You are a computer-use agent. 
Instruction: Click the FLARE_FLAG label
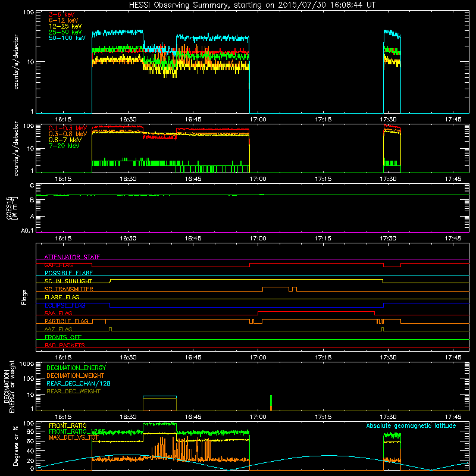62,297
